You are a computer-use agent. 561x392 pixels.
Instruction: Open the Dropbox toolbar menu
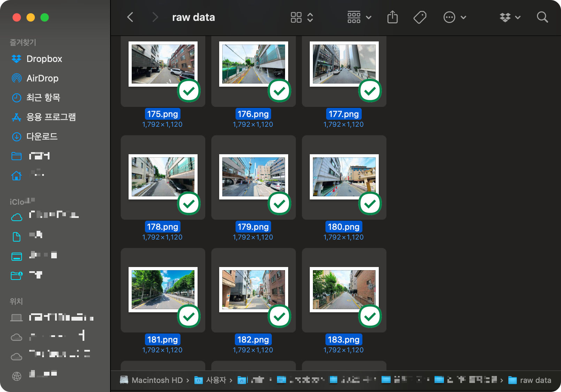coord(510,17)
